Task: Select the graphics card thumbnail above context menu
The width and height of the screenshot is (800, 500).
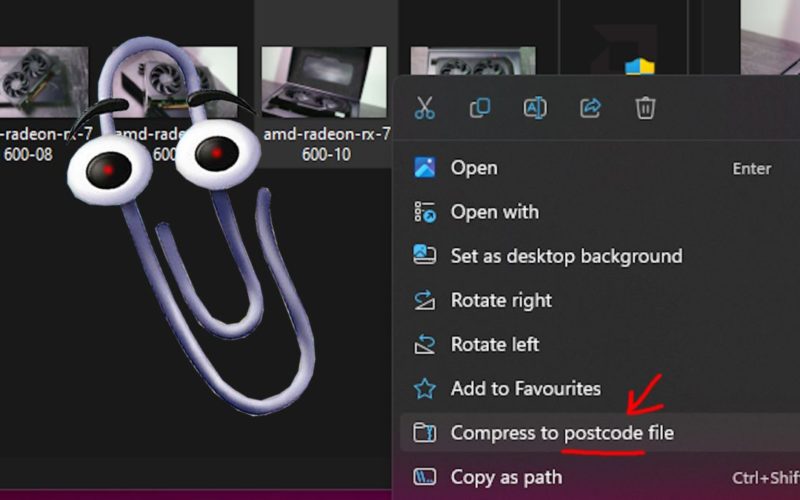Action: click(473, 61)
